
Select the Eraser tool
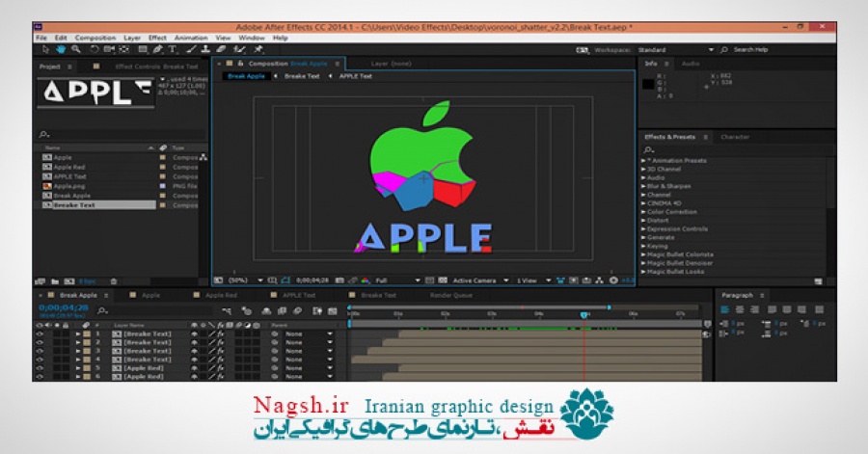221,50
